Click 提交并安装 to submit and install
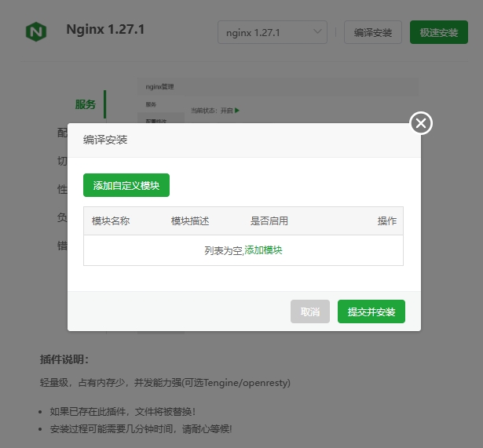The height and width of the screenshot is (448, 483). pyautogui.click(x=371, y=311)
